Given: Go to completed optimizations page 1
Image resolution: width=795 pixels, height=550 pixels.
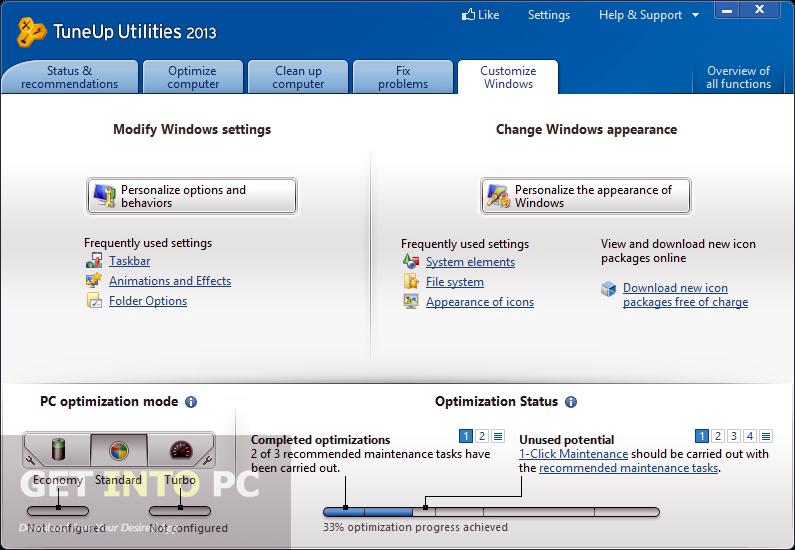Looking at the screenshot, I should point(465,436).
